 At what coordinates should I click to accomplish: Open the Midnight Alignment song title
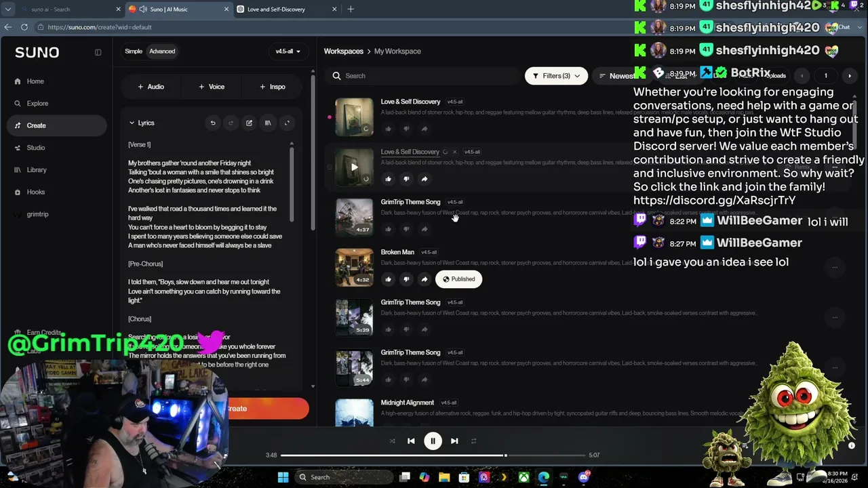click(x=408, y=403)
